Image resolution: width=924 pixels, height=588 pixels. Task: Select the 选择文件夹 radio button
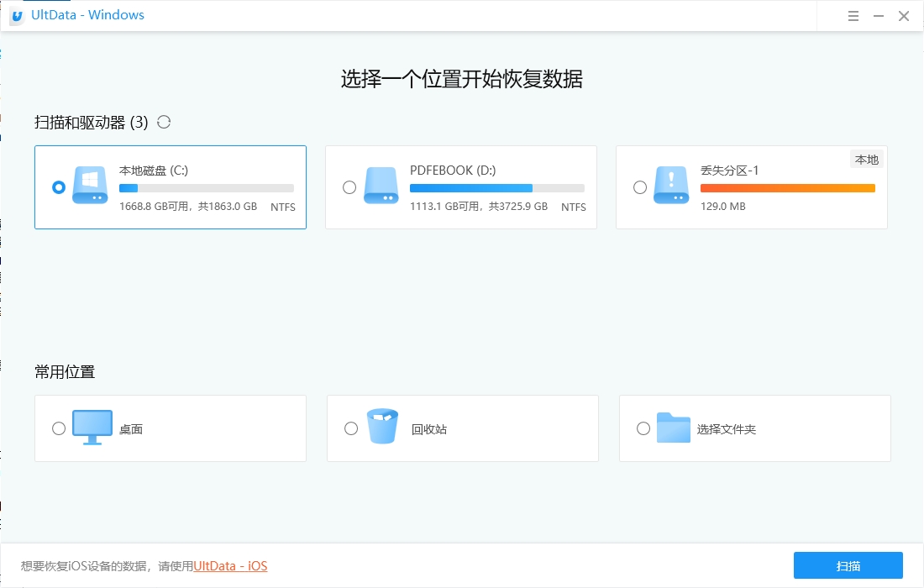pyautogui.click(x=643, y=428)
